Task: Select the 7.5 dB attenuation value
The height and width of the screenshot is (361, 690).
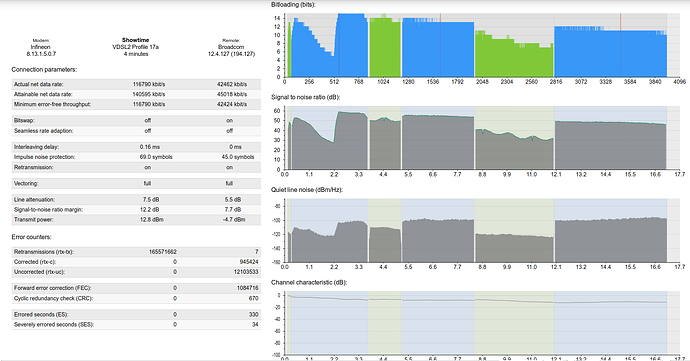Action: pos(151,199)
